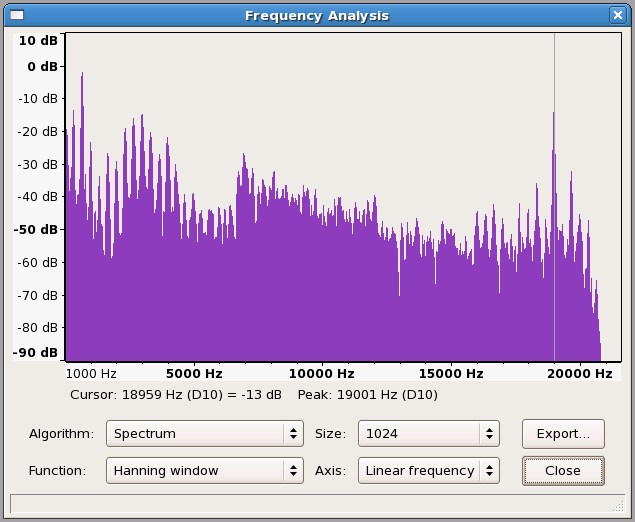Open the Axis dropdown showing Linear frequency

[428, 471]
